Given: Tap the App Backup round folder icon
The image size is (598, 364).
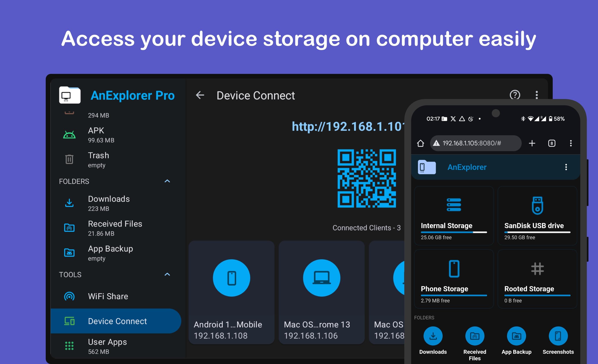Looking at the screenshot, I should tap(516, 336).
